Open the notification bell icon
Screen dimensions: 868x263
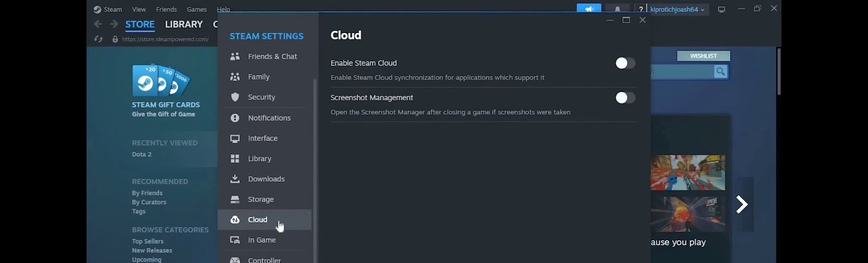point(617,9)
